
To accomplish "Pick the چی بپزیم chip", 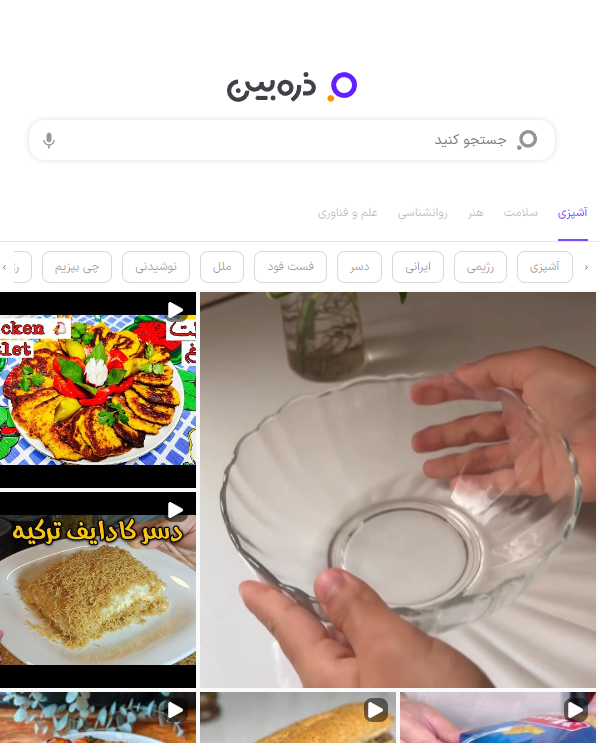I will pos(77,267).
